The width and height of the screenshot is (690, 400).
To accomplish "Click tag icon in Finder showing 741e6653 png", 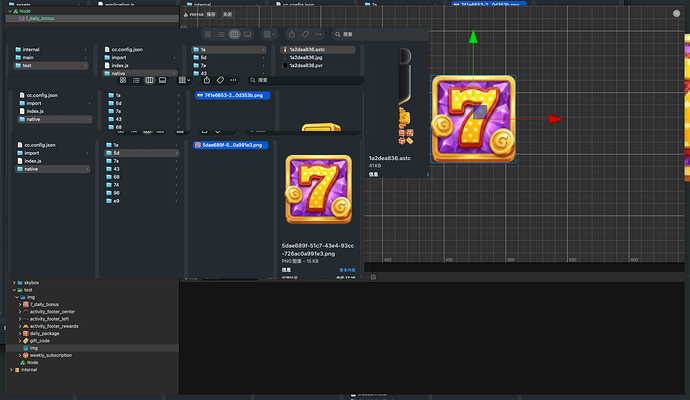I will pyautogui.click(x=220, y=80).
